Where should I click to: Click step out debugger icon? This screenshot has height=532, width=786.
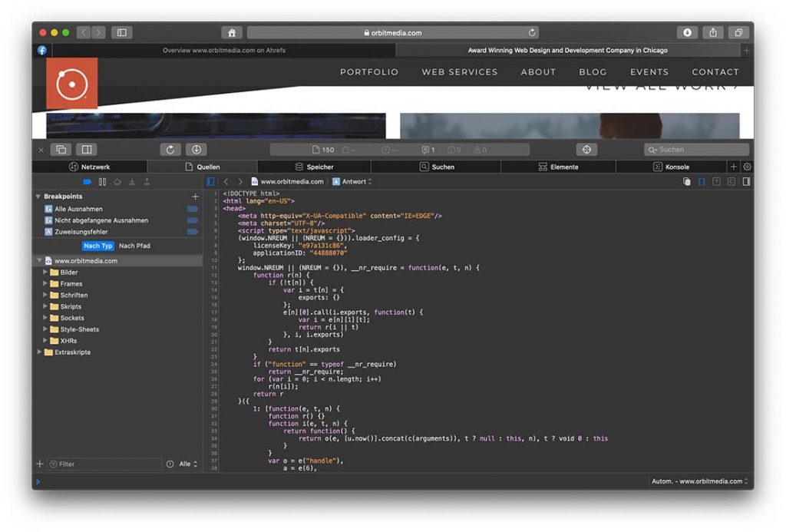click(x=147, y=182)
